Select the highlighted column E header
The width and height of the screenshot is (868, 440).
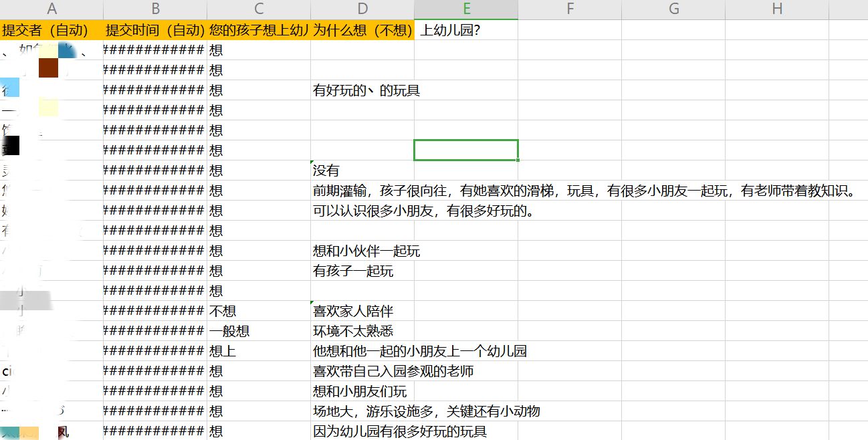pyautogui.click(x=466, y=9)
